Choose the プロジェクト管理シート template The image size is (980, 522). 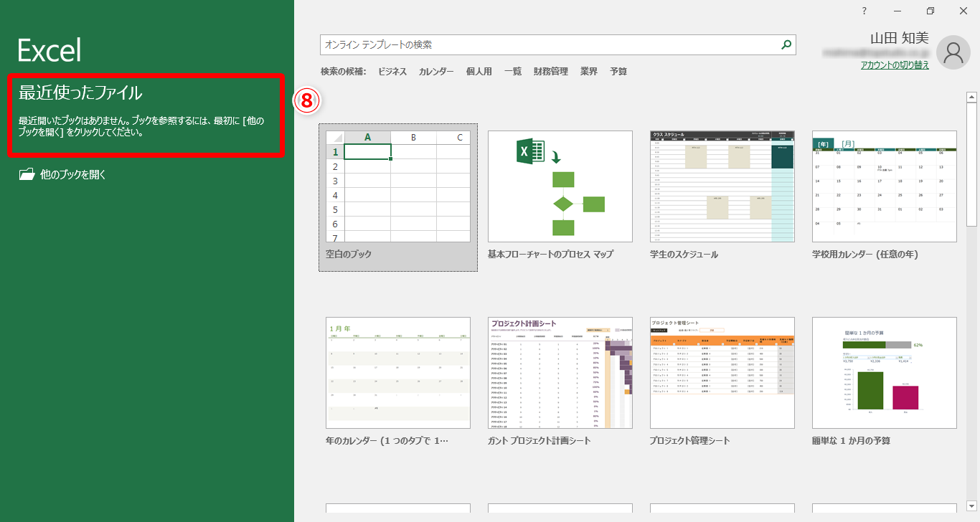coord(722,384)
